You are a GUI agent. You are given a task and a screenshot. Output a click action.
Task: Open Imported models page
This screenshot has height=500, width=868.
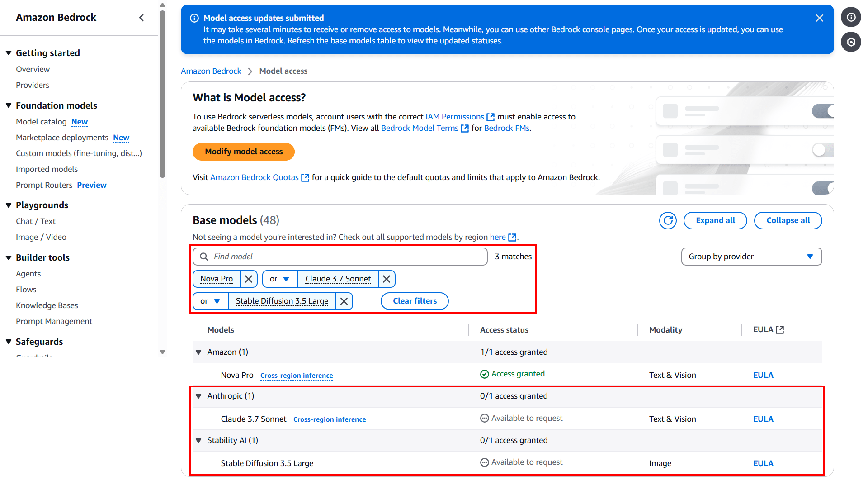[47, 169]
